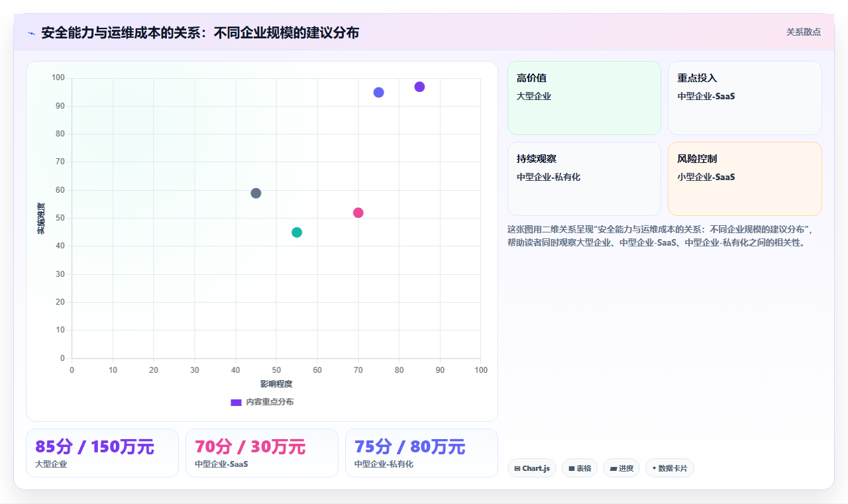
Task: Click the 中型企业-SaaS label under 70分
Action: [x=221, y=464]
